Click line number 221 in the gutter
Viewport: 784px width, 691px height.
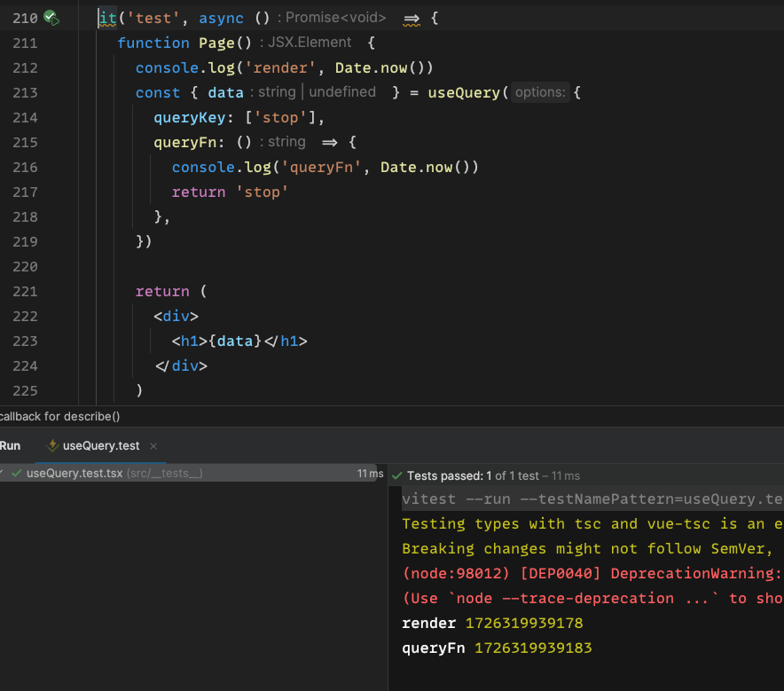[25, 292]
